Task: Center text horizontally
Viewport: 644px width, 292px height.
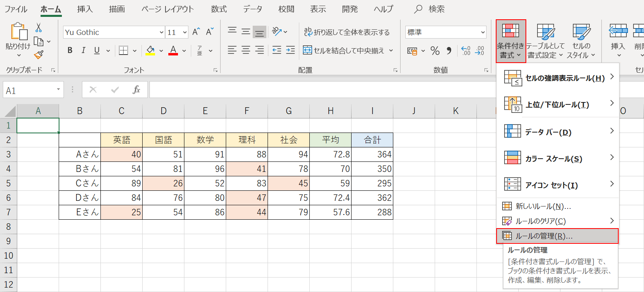Action: point(246,50)
